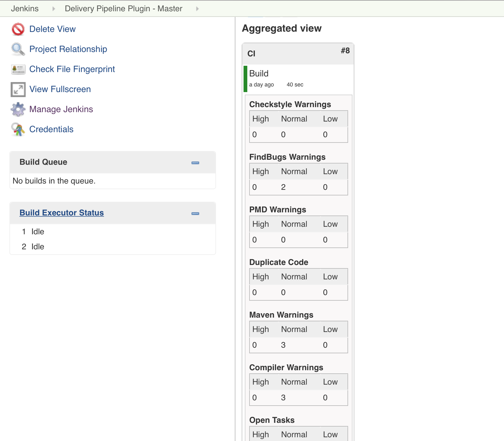
Task: Click the View Fullscreen arrows icon
Action: point(18,89)
